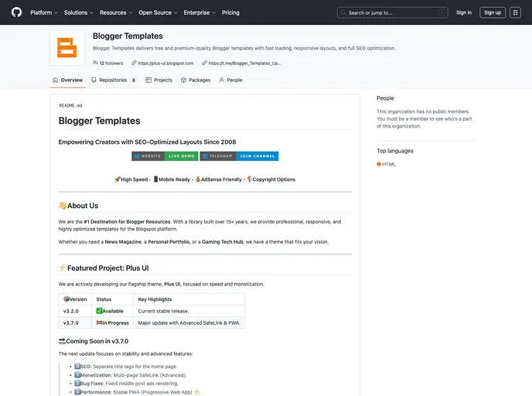532x396 pixels.
Task: Click the Telegram Join Channel badge
Action: click(239, 156)
